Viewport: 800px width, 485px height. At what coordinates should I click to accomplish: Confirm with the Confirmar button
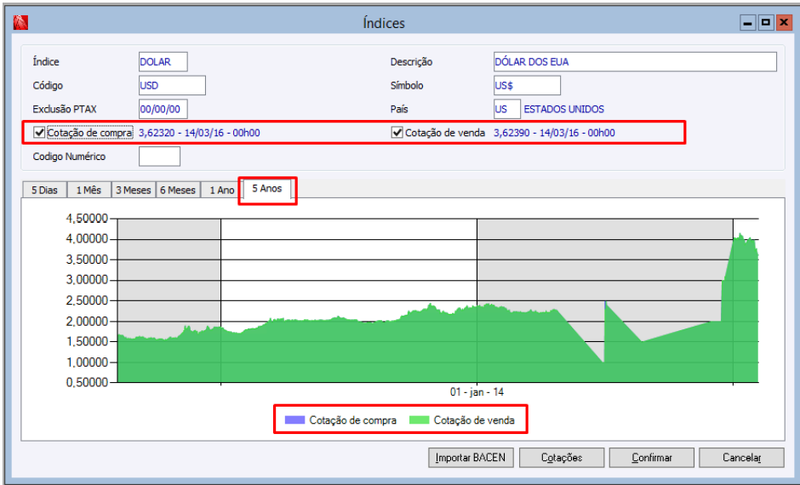click(652, 457)
